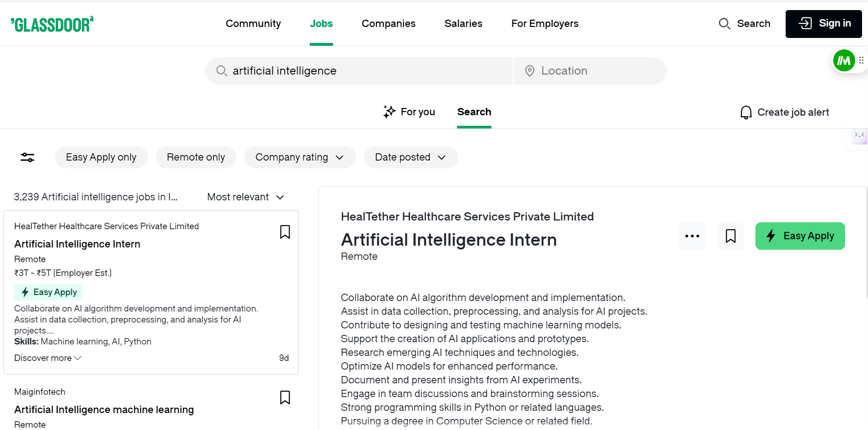Go to Salaries section
The image size is (868, 430).
tap(463, 23)
